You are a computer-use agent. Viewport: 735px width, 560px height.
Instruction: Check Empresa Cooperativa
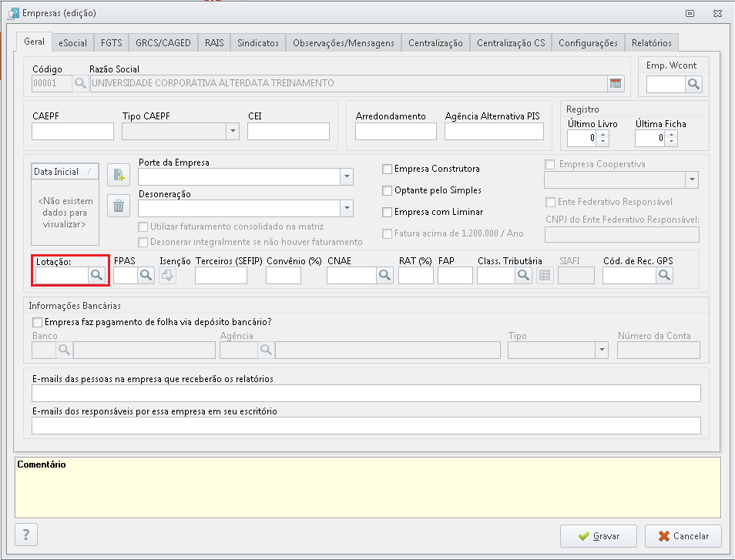tap(550, 165)
